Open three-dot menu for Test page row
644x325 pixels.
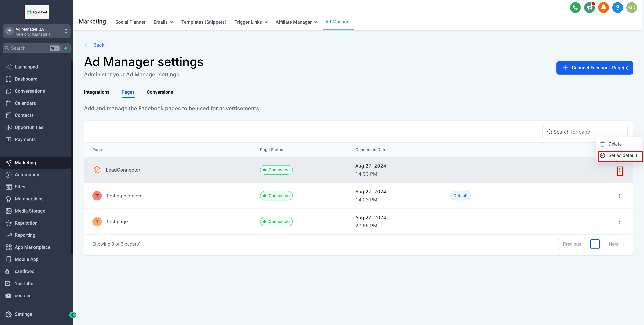(619, 221)
